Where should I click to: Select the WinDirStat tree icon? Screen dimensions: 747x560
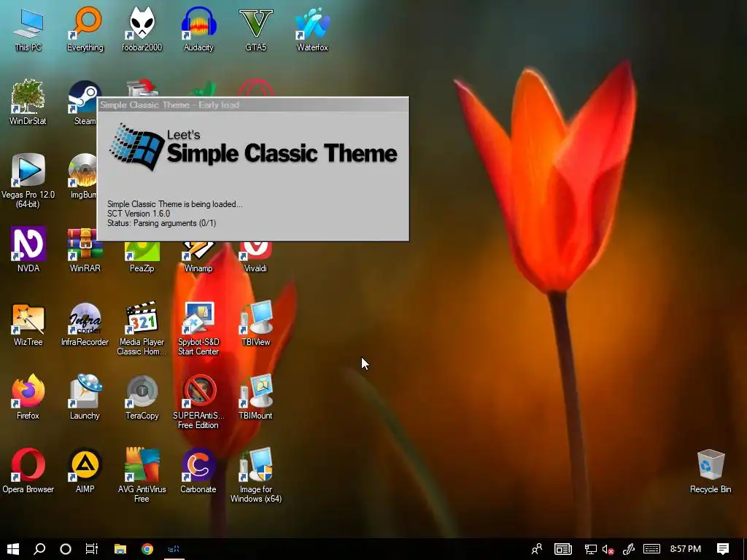click(x=28, y=103)
